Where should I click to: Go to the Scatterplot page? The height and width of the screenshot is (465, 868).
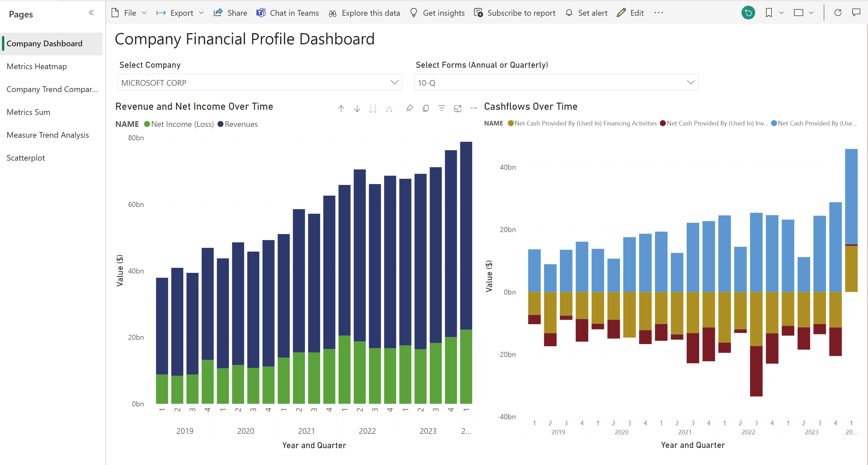[x=26, y=158]
